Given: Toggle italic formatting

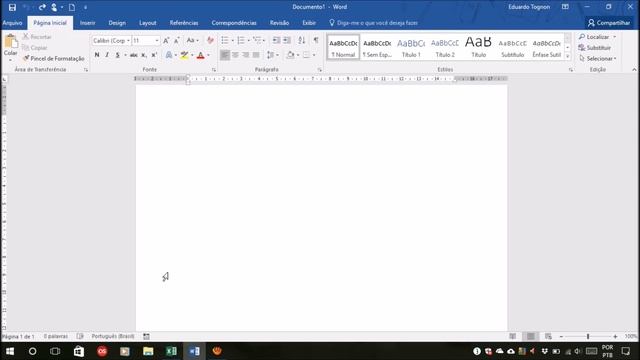Looking at the screenshot, I should click(x=107, y=55).
